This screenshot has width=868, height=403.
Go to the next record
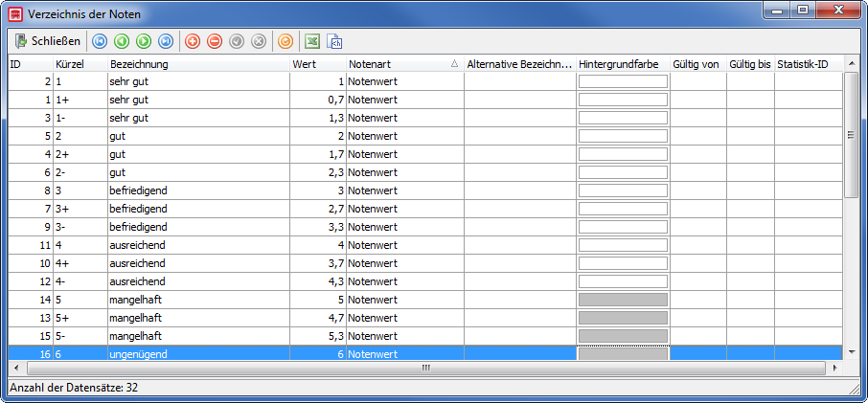[144, 41]
